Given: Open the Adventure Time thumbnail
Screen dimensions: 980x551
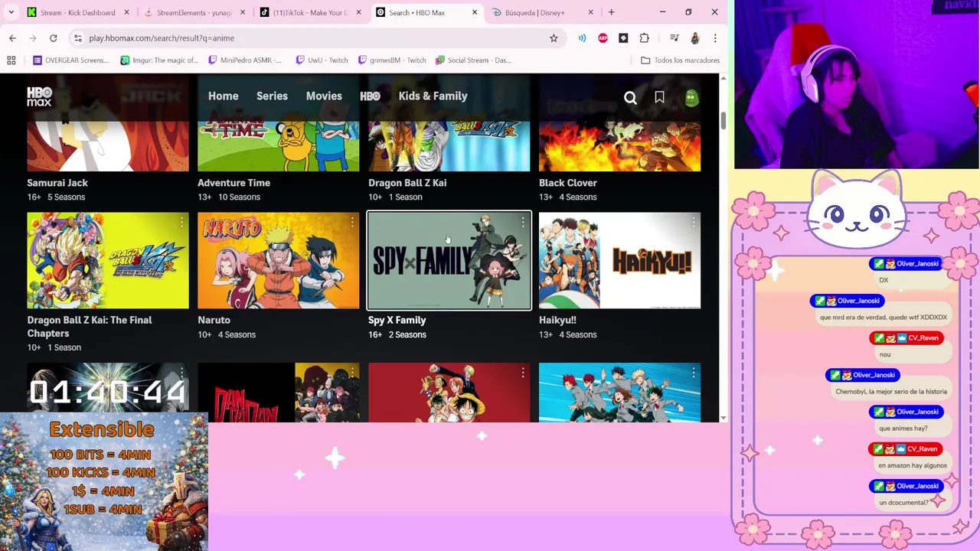Looking at the screenshot, I should click(279, 146).
